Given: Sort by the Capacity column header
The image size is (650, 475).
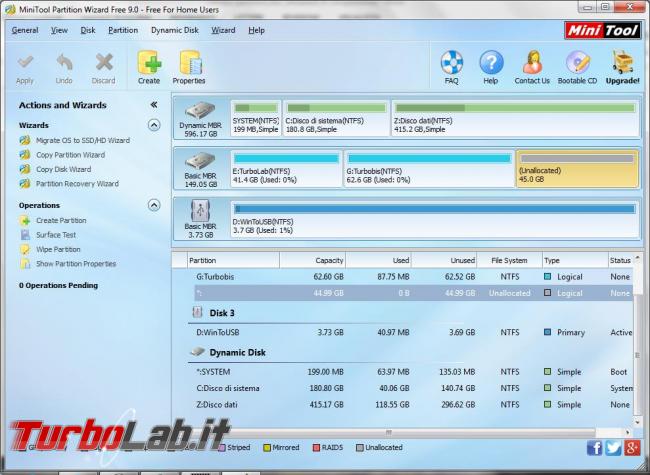Looking at the screenshot, I should (313, 260).
